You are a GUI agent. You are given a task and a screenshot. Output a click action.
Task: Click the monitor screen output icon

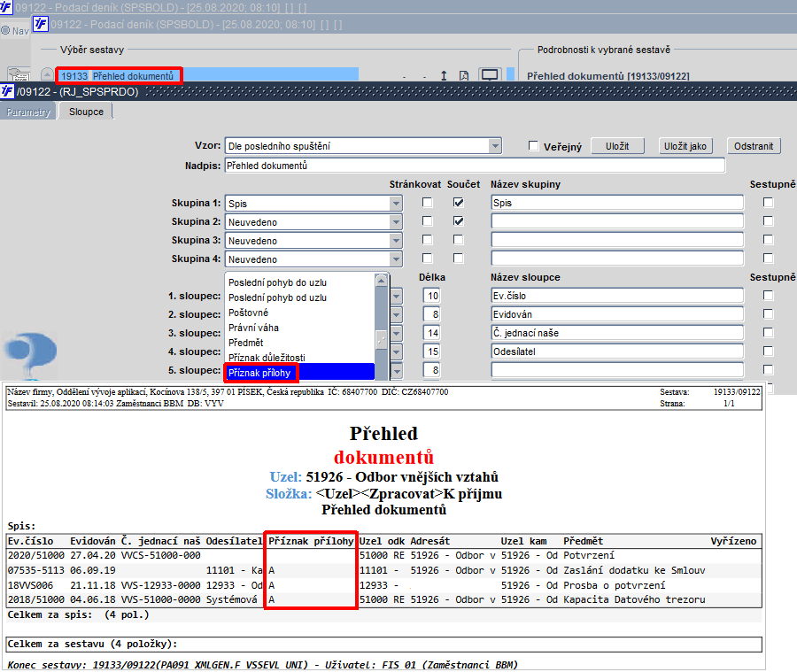490,75
